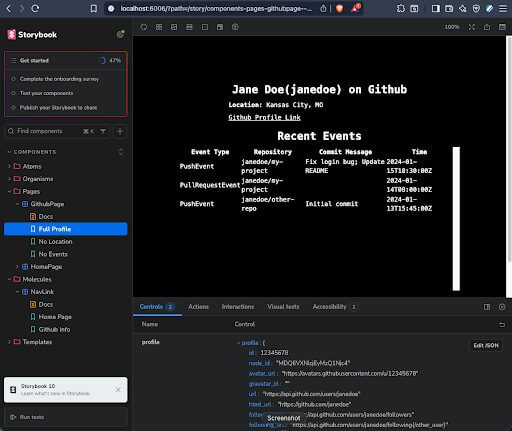Toggle the grid view toolbar icon

[159, 27]
